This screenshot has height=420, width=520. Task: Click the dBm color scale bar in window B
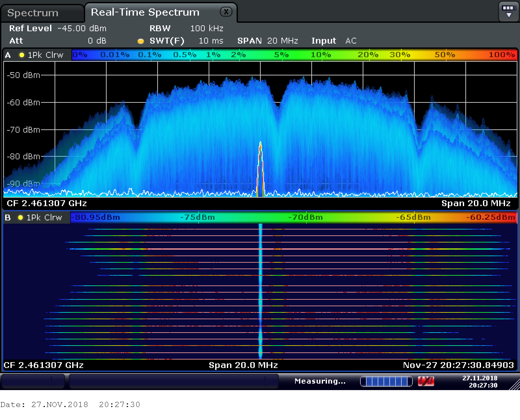pyautogui.click(x=293, y=217)
